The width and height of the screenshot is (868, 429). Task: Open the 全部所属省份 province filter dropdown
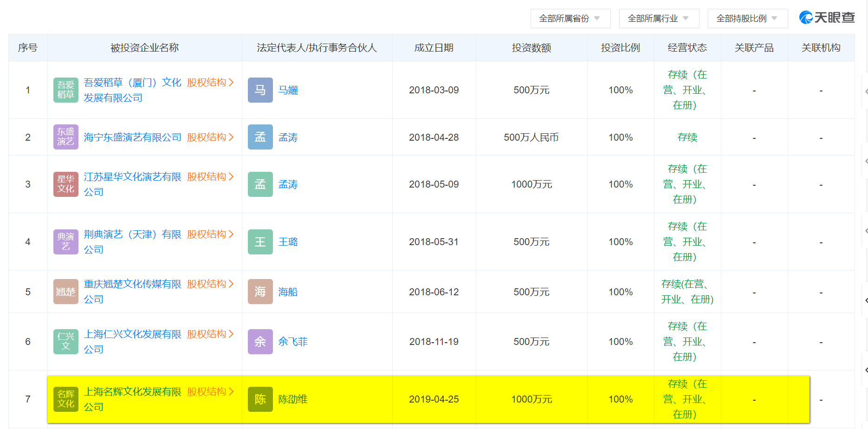click(570, 19)
